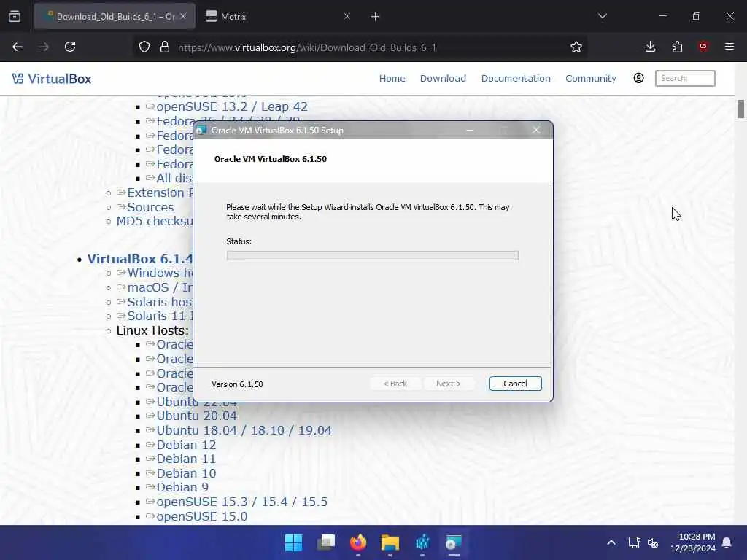
Task: Bookmark this page with the star icon
Action: point(576,47)
